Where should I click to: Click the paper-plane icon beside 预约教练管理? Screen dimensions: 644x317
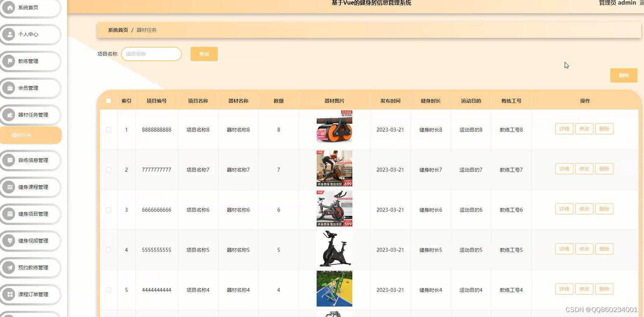tap(9, 268)
